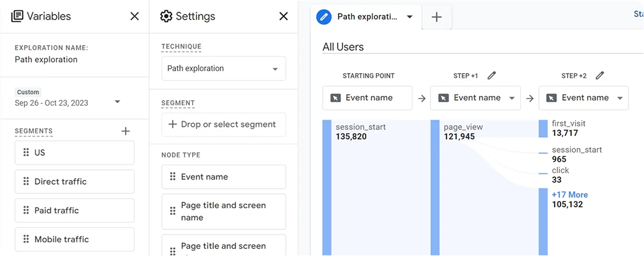Add a new exploration tab
The image size is (644, 256).
click(437, 17)
